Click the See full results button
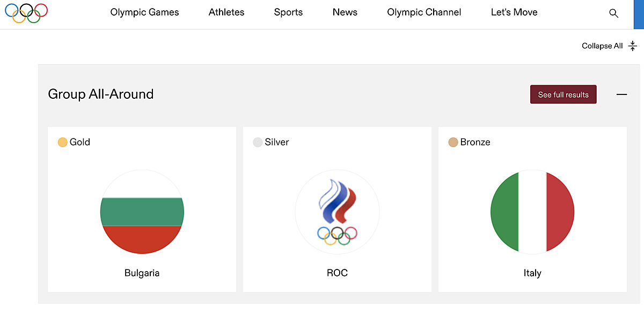The width and height of the screenshot is (644, 328). click(x=563, y=94)
